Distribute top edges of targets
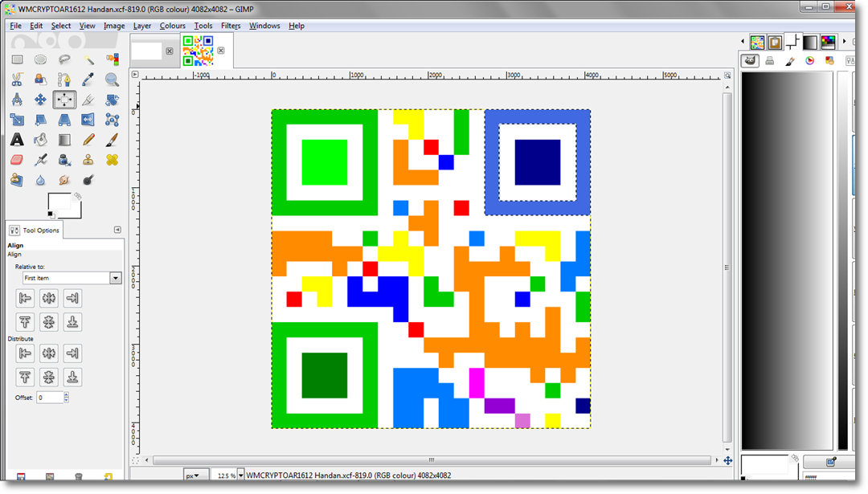The height and width of the screenshot is (494, 868). point(25,378)
